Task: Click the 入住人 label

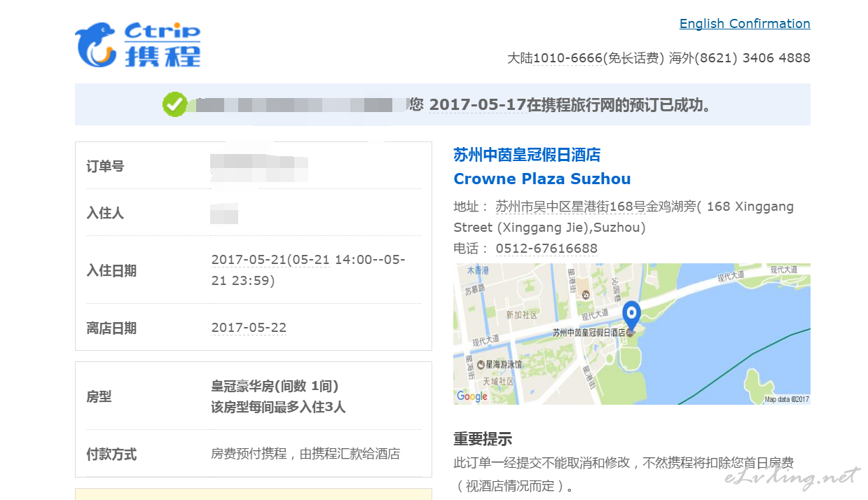Action: pyautogui.click(x=105, y=213)
